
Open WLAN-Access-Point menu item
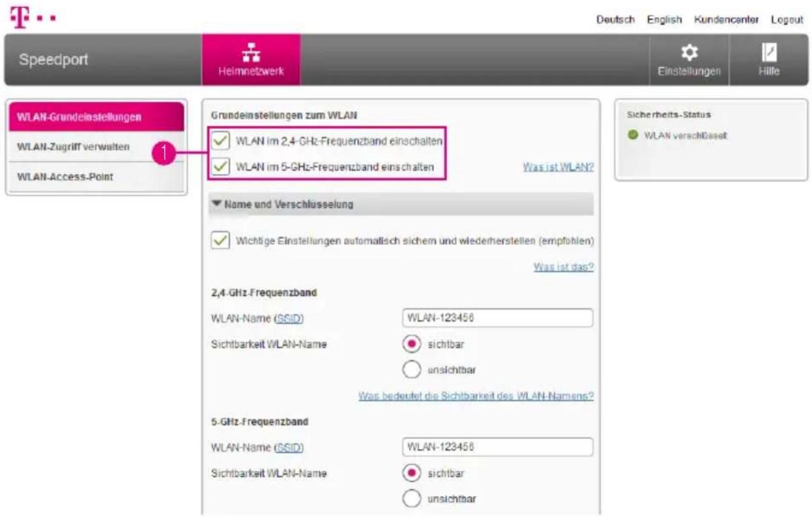click(x=96, y=177)
